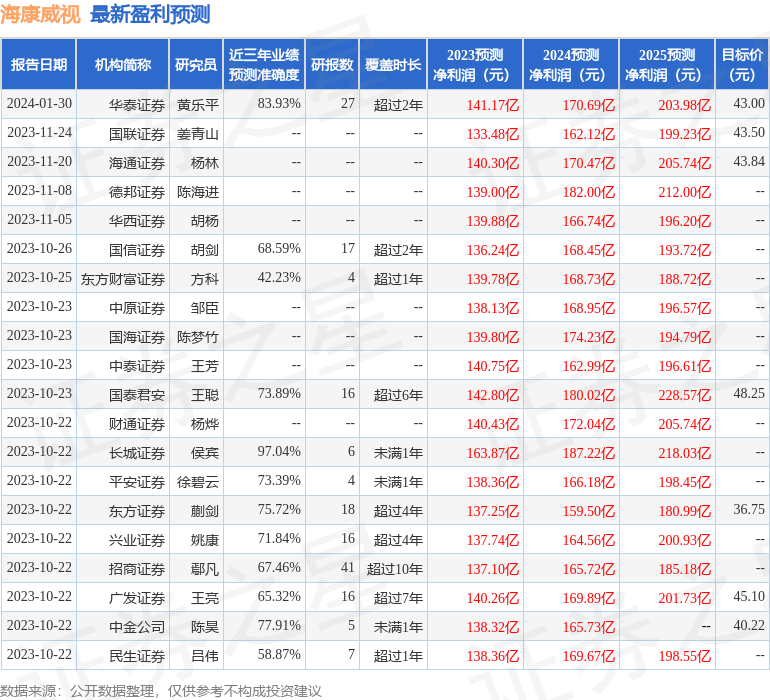This screenshot has width=770, height=700.
Task: Click the 近三年业绩预测准确度 column header
Action: point(264,64)
